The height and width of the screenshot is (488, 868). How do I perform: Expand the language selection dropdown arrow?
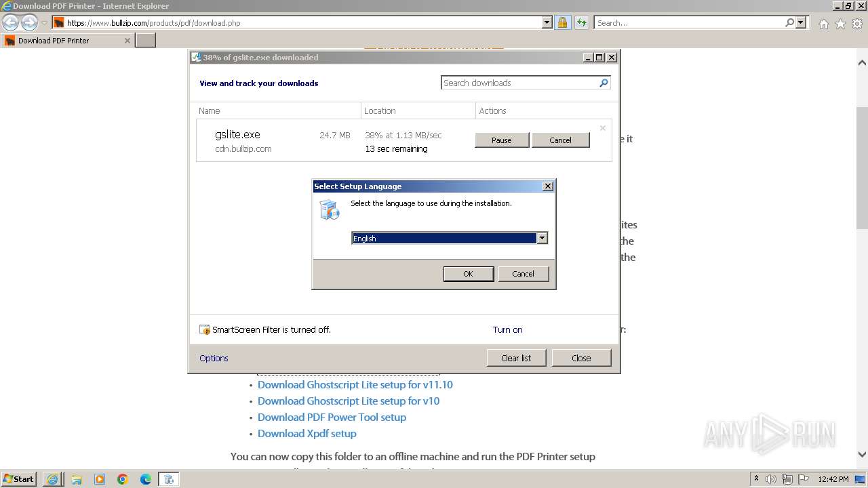click(542, 238)
